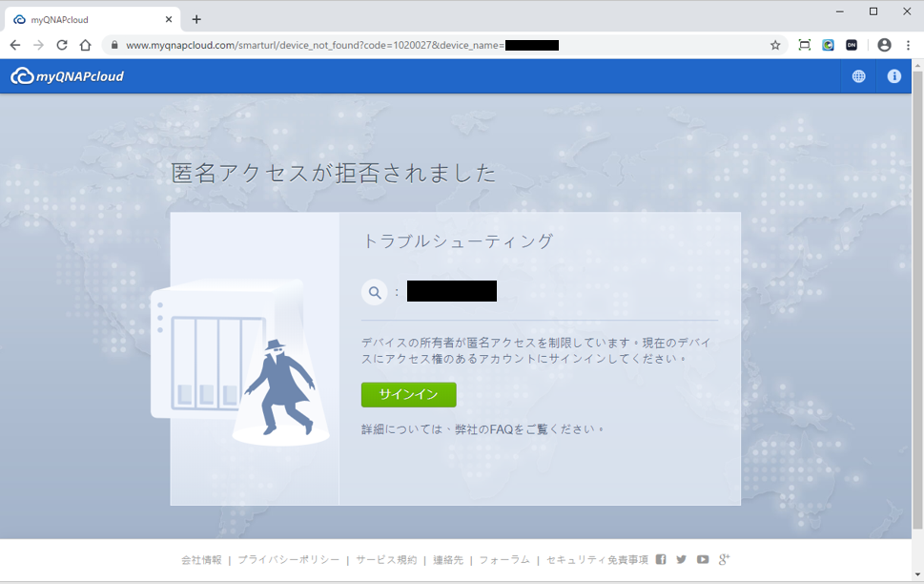
Task: Open the 会社情報 footer link
Action: click(x=201, y=560)
